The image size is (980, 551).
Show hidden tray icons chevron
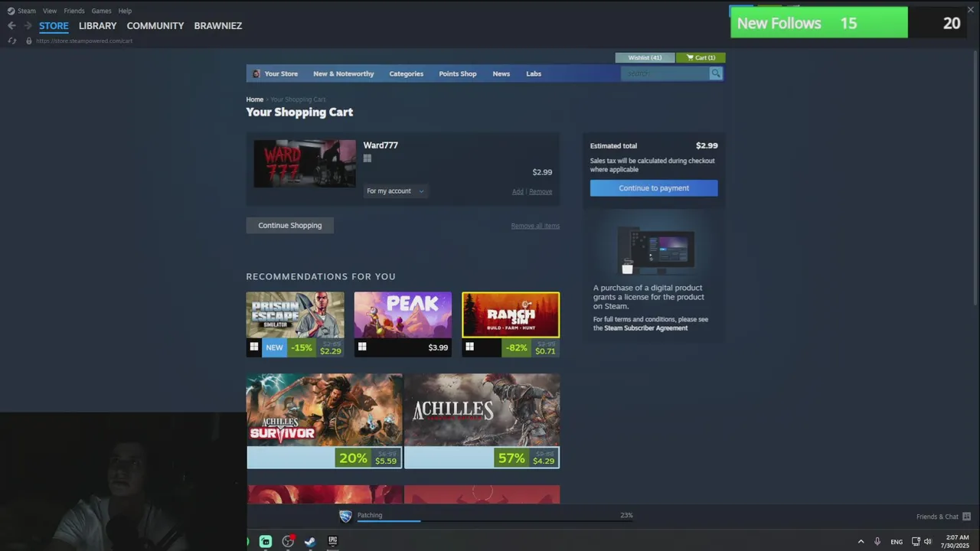point(861,541)
